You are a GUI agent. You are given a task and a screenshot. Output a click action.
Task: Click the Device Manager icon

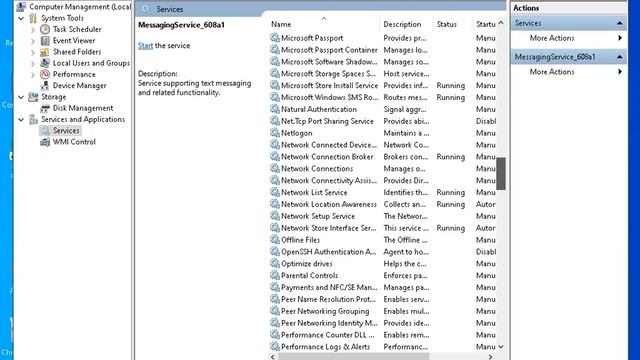tap(45, 86)
